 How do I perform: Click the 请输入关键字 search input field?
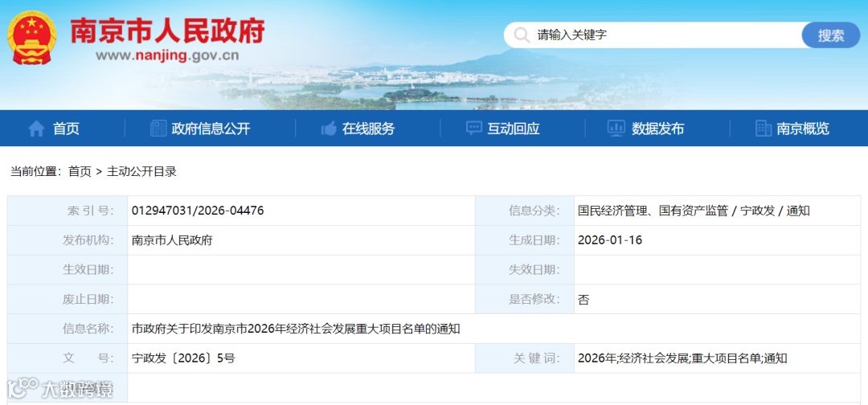(653, 35)
